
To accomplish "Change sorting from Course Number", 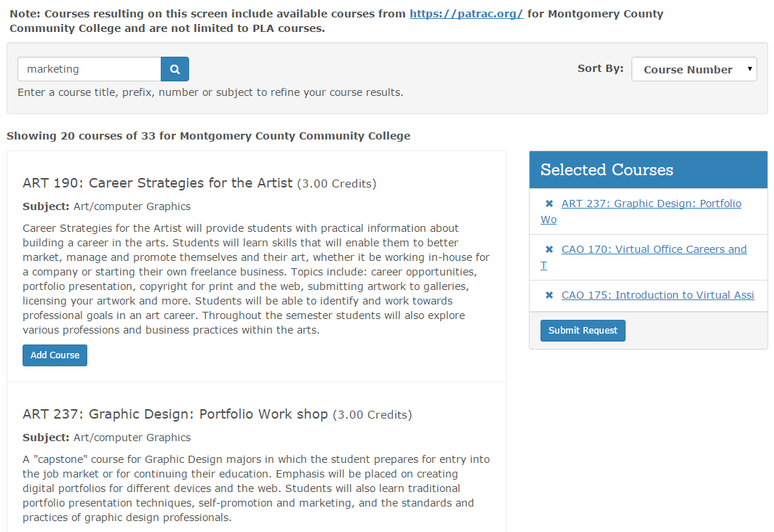I will tap(693, 69).
